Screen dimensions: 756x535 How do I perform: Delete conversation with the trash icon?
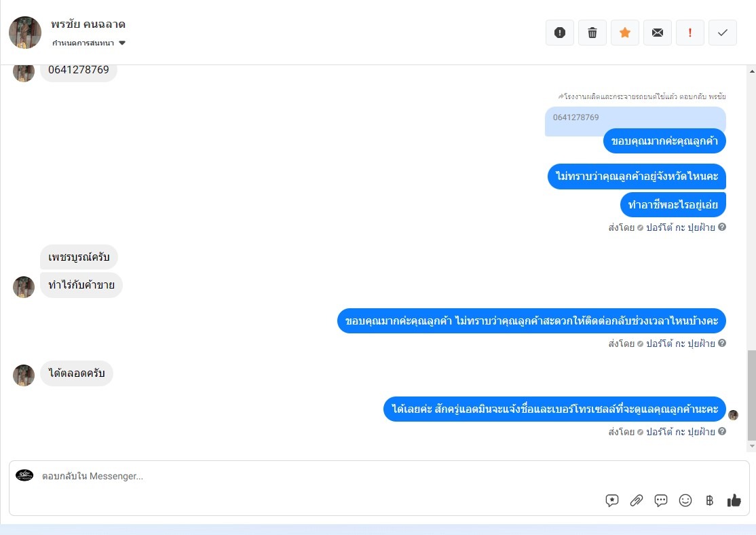click(x=592, y=33)
